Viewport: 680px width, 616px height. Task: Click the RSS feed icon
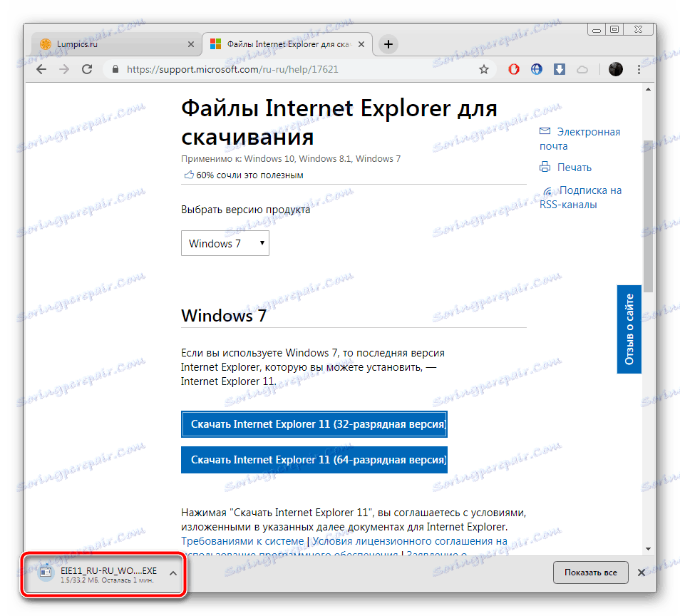pyautogui.click(x=549, y=191)
